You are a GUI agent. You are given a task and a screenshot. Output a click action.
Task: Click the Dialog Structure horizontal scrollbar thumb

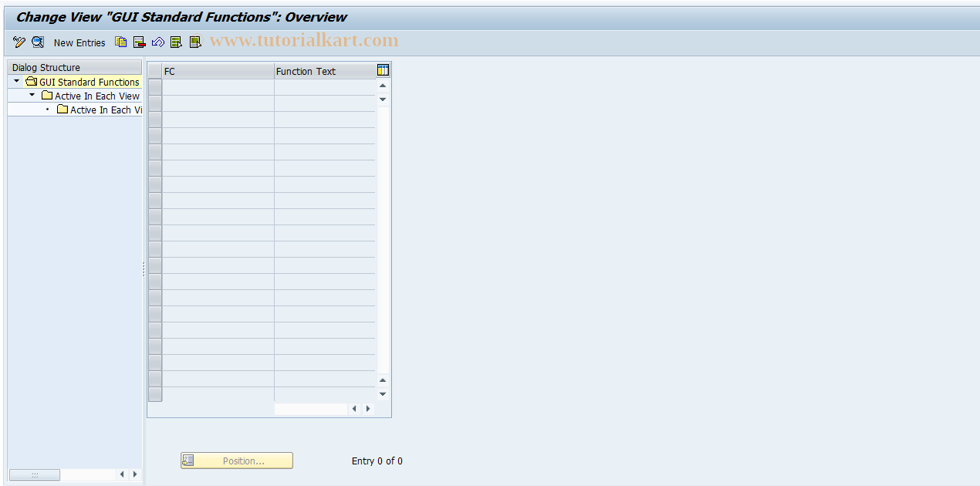click(35, 474)
